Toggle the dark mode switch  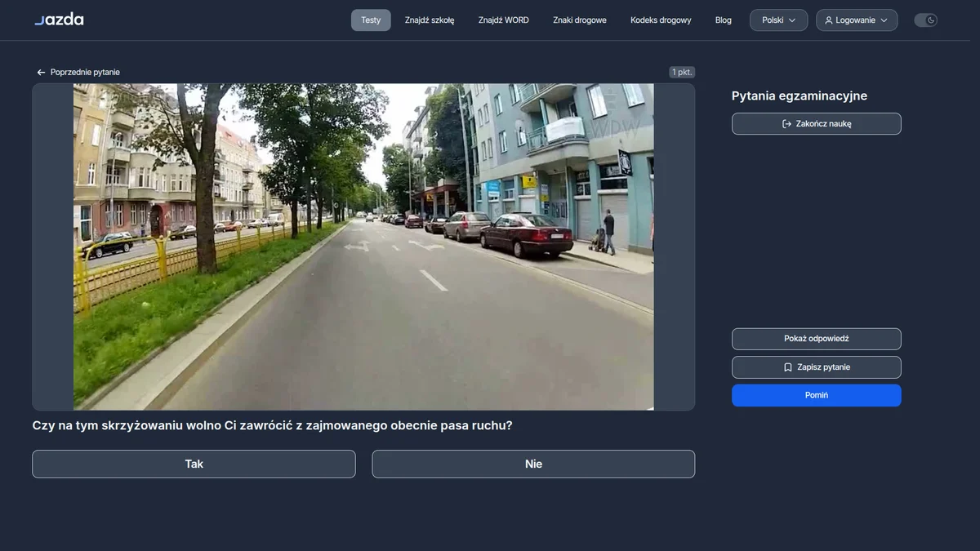[925, 20]
